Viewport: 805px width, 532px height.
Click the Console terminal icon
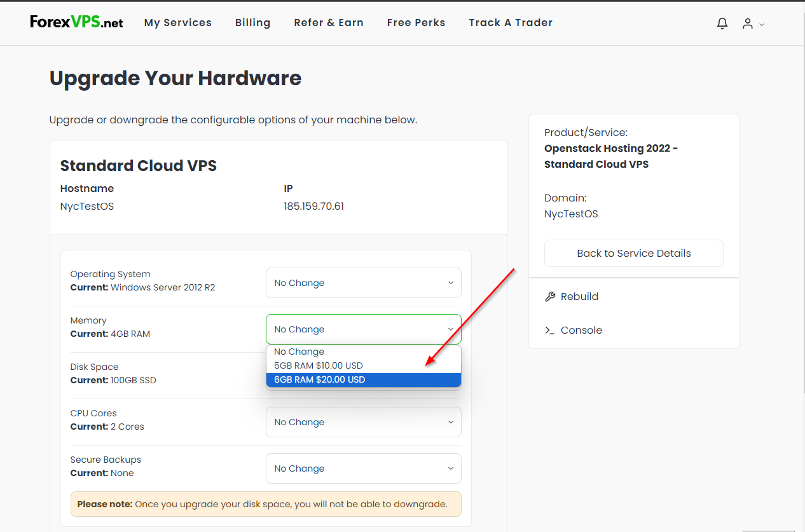click(549, 330)
